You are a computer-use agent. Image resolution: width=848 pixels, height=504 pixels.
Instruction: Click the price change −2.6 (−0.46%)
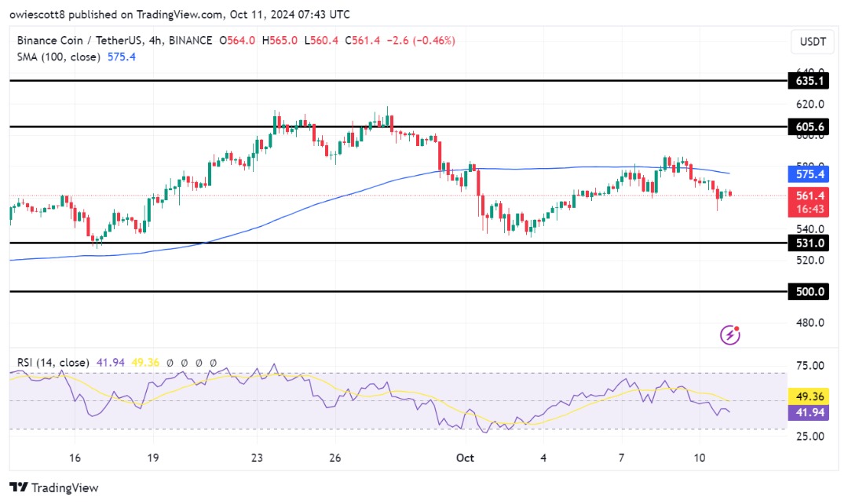[x=421, y=41]
